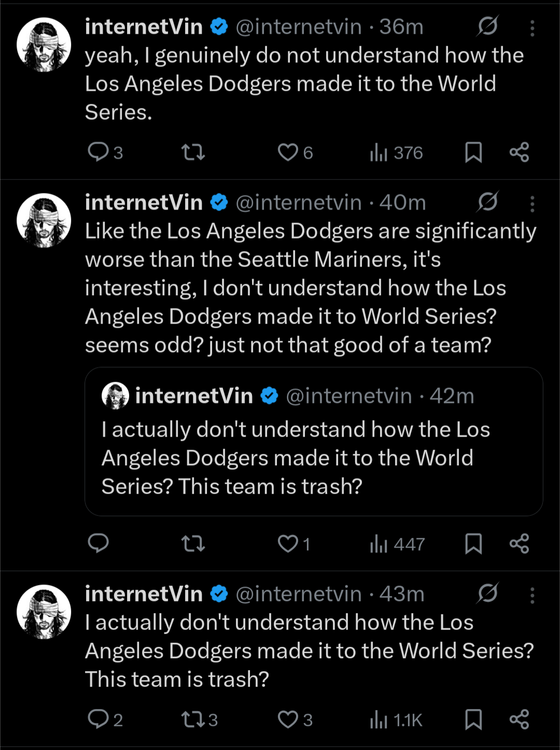The width and height of the screenshot is (560, 750).
Task: Open internetVin profile picture on top tweet
Action: pyautogui.click(x=44, y=45)
